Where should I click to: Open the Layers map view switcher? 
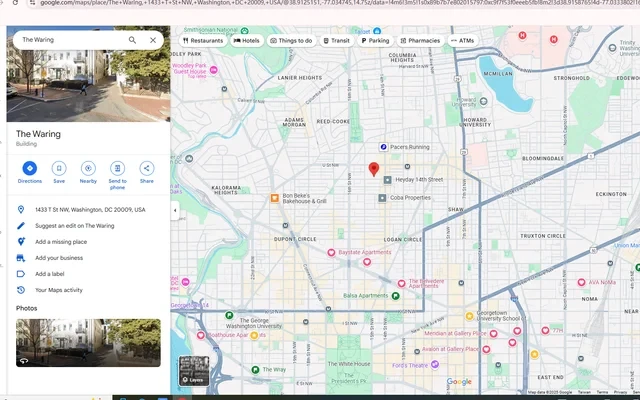tap(194, 371)
